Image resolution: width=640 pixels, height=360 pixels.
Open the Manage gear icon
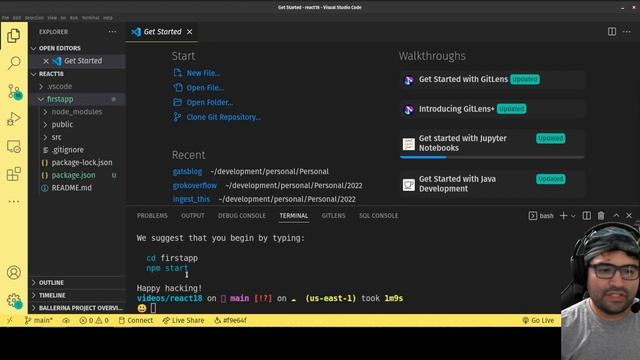[x=14, y=300]
